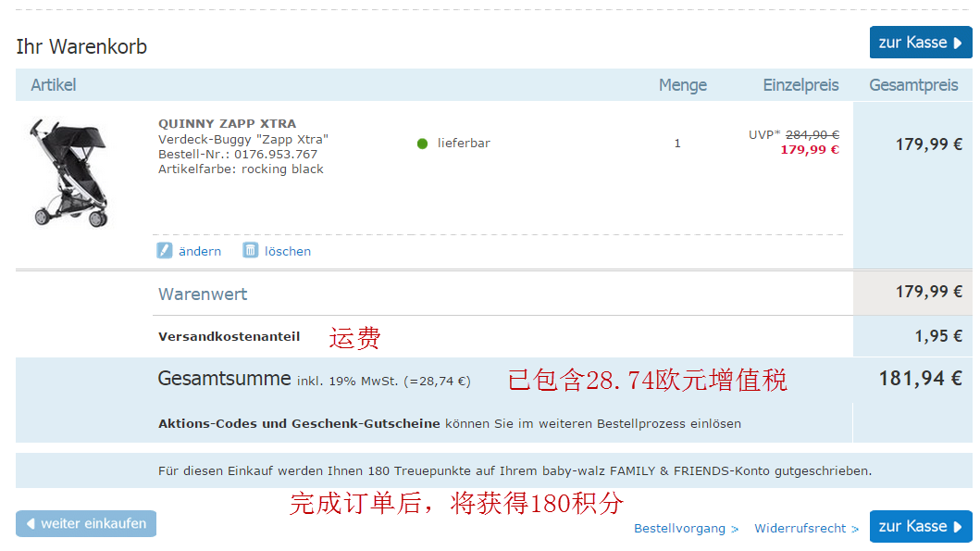
Task: Click the 'Aktions-Codes und Geschenk-Gutscheine' text
Action: pos(299,424)
